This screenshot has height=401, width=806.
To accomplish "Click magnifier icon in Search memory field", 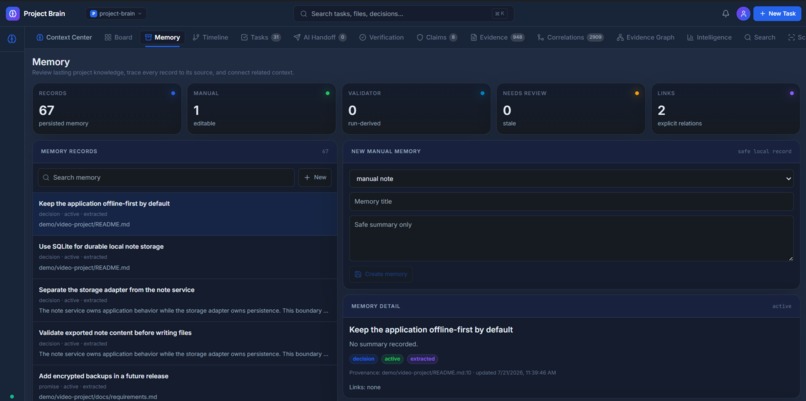I will coord(46,177).
